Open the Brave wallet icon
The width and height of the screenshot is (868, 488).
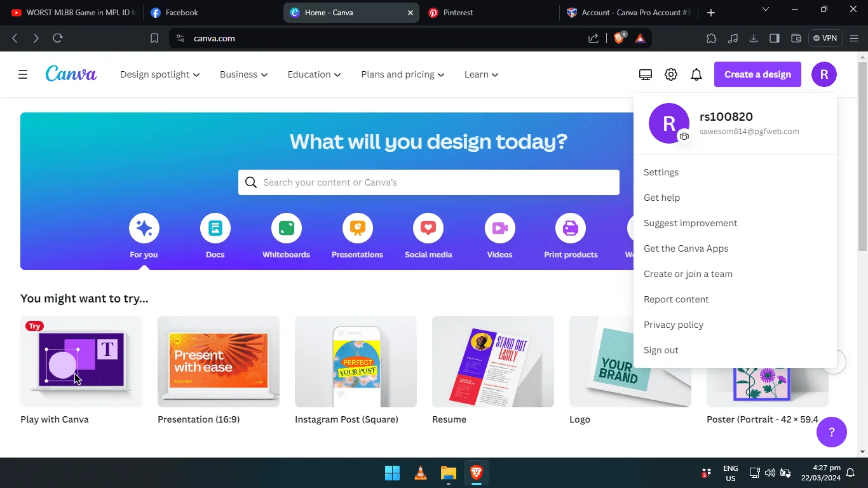pyautogui.click(x=796, y=38)
